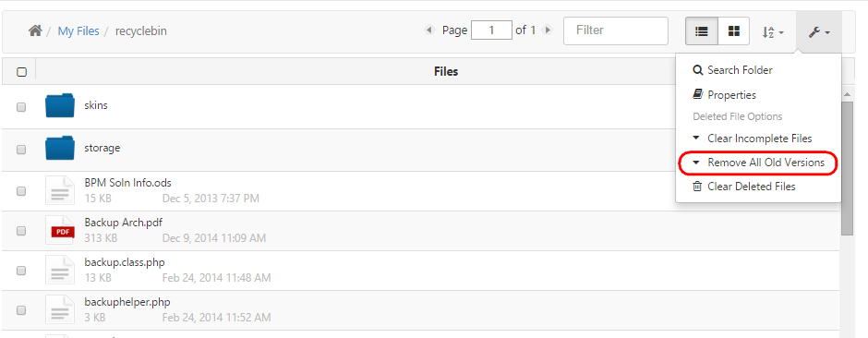
Task: Tick the select-all checkbox in header
Action: (x=21, y=72)
